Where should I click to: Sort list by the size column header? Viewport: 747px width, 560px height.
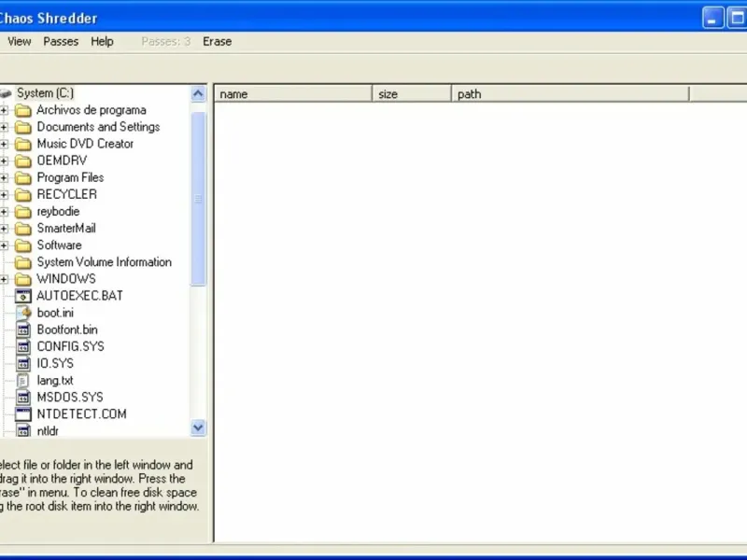(x=412, y=94)
